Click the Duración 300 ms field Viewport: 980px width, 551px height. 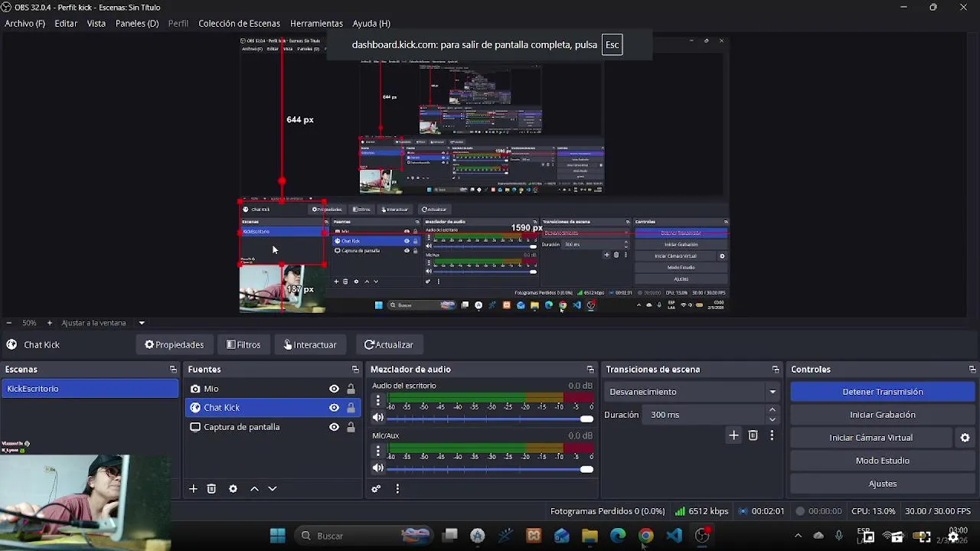point(704,415)
